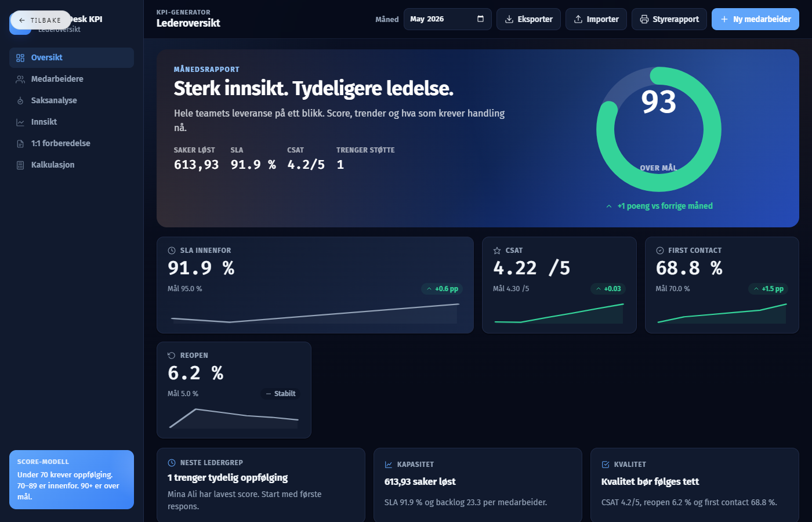Click '1 trenger tydelig oppfølging' heading
812x522 pixels.
pos(227,478)
